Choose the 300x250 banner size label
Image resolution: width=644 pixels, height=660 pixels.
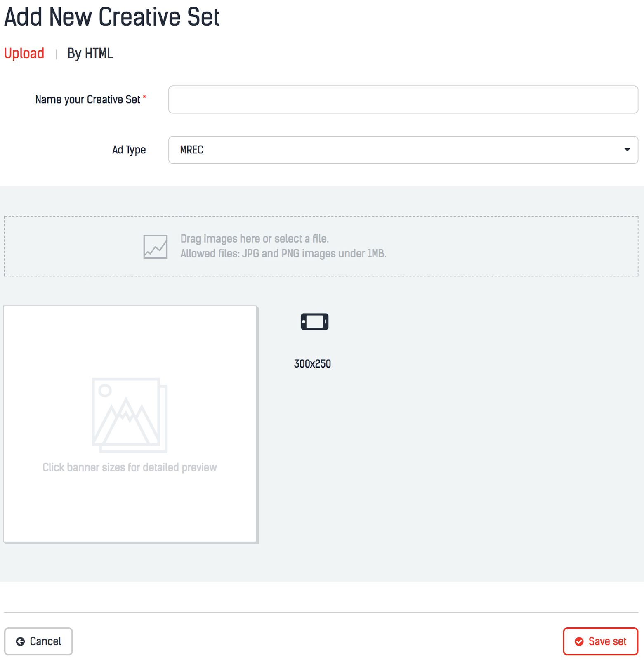312,364
